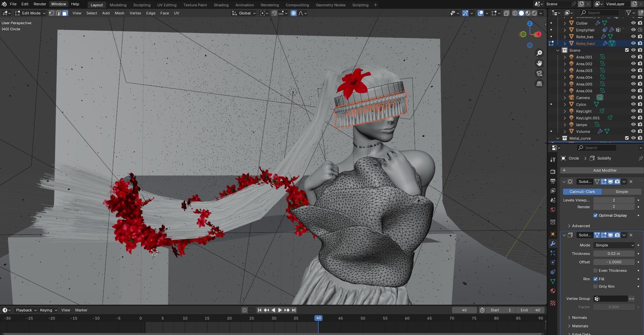Open the Solidify Mode dropdown

pyautogui.click(x=614, y=245)
